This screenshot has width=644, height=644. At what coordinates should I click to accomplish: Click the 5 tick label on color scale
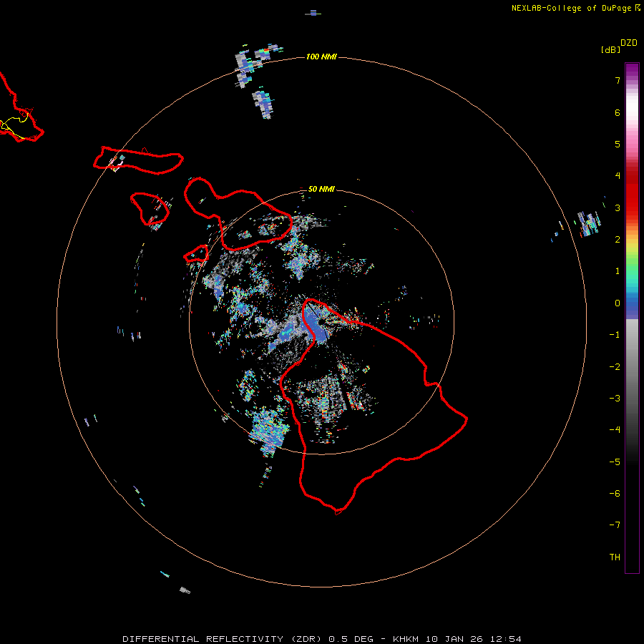pyautogui.click(x=618, y=144)
